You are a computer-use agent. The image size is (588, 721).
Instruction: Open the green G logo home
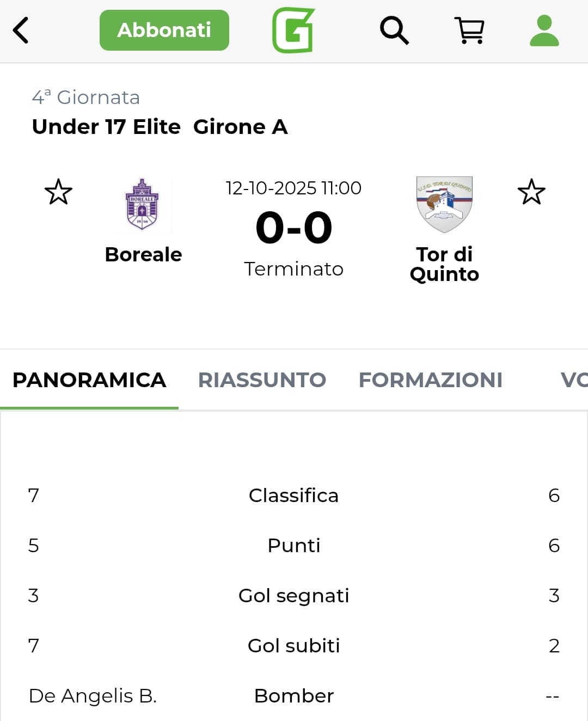(293, 30)
